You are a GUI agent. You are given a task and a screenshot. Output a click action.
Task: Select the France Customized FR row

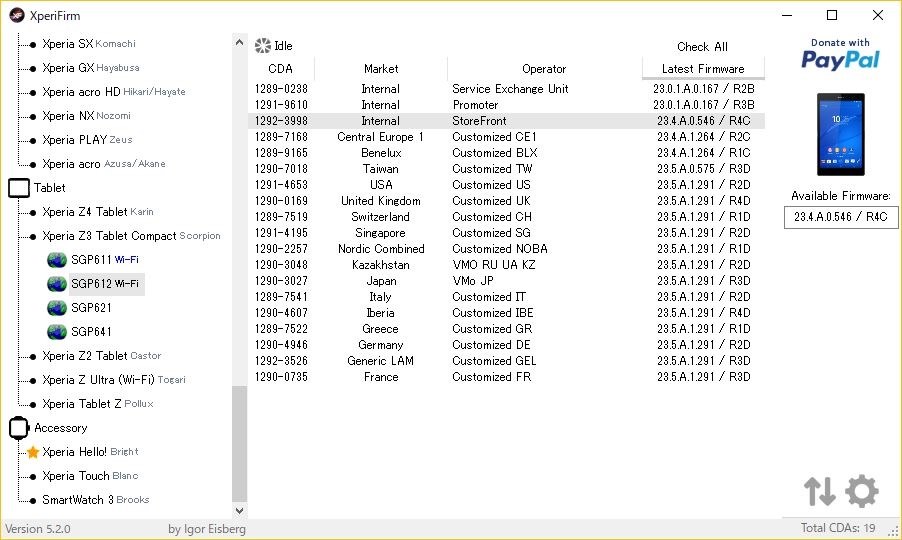pos(506,377)
